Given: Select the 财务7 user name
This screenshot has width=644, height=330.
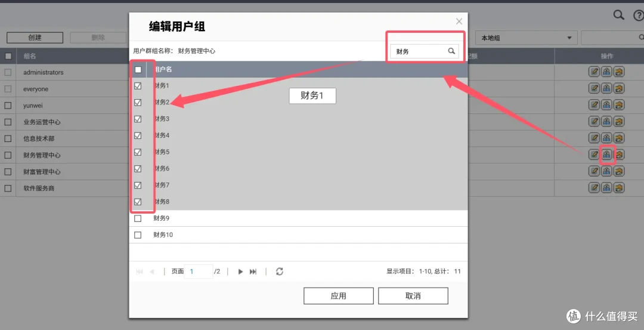Looking at the screenshot, I should [x=162, y=185].
